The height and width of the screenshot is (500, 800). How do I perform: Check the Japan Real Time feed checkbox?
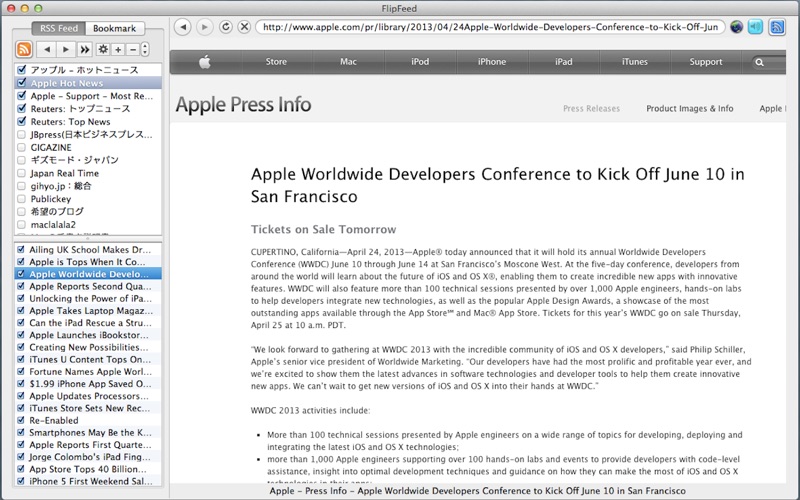(21, 173)
